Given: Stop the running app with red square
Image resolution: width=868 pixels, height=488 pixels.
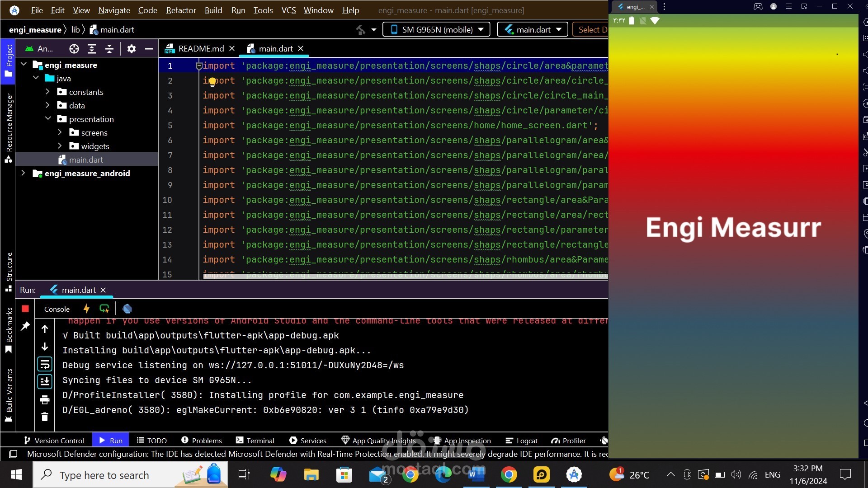Looking at the screenshot, I should coord(25,309).
